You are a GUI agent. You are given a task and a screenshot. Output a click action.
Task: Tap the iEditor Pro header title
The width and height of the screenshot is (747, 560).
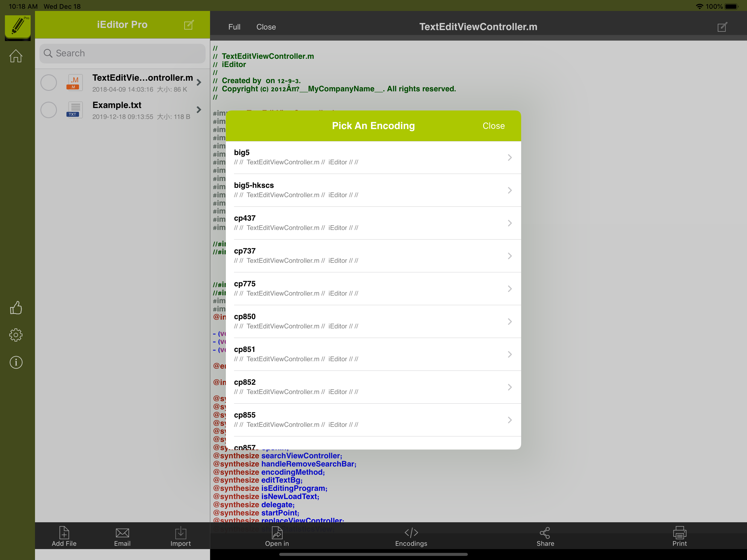[122, 24]
